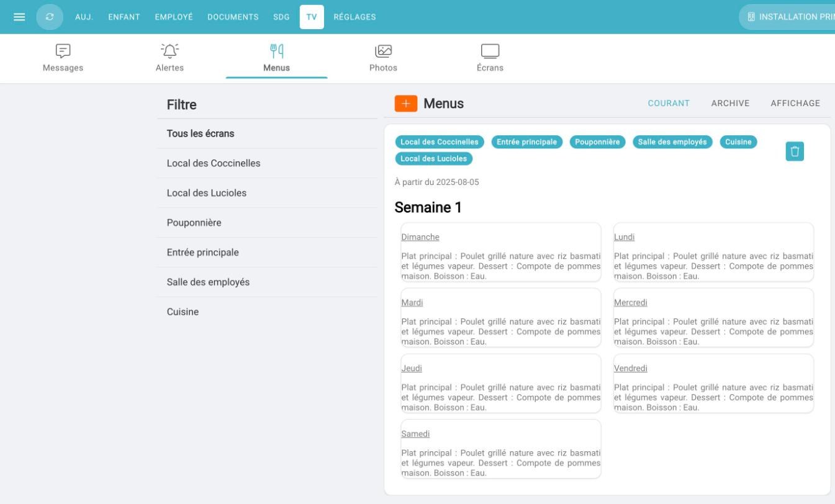Image resolution: width=835 pixels, height=504 pixels.
Task: Filter by Tous les écrans
Action: point(268,133)
